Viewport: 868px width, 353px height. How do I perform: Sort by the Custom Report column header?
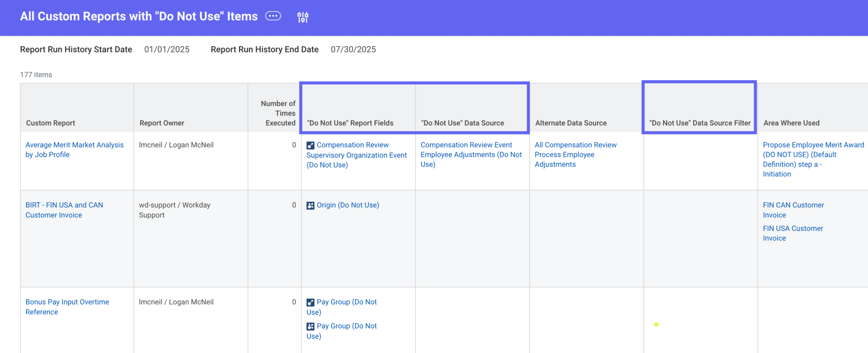click(51, 123)
